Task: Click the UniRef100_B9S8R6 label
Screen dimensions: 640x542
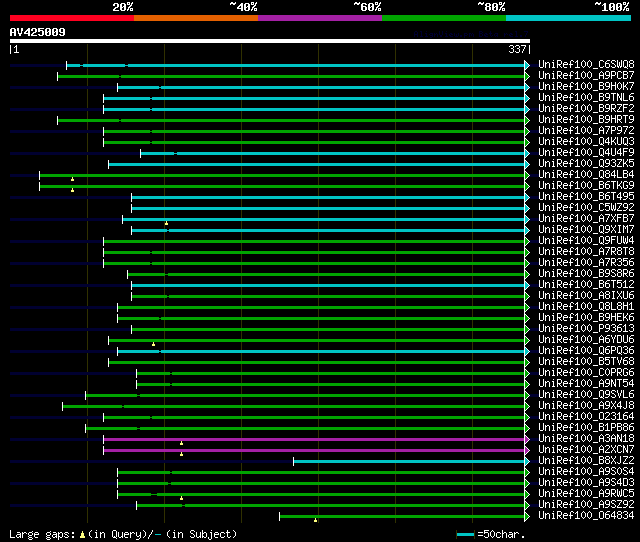Action: click(586, 274)
